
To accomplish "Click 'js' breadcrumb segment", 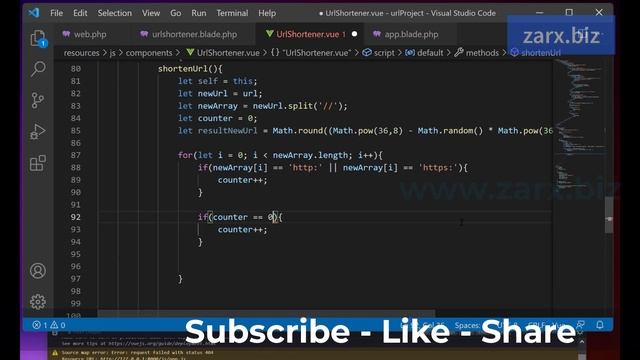I will click(x=112, y=53).
